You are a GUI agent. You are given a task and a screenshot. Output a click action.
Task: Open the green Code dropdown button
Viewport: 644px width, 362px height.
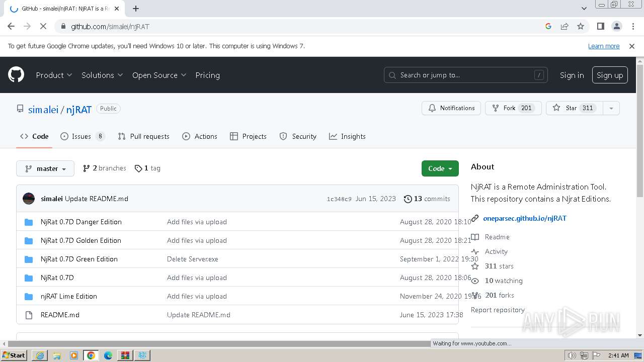click(x=440, y=168)
